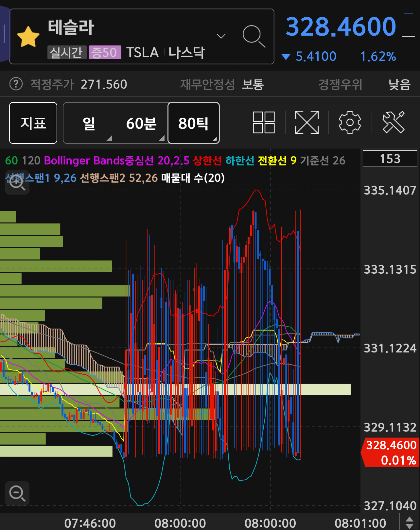Select the 60분 chart period
420x530 pixels.
[141, 123]
